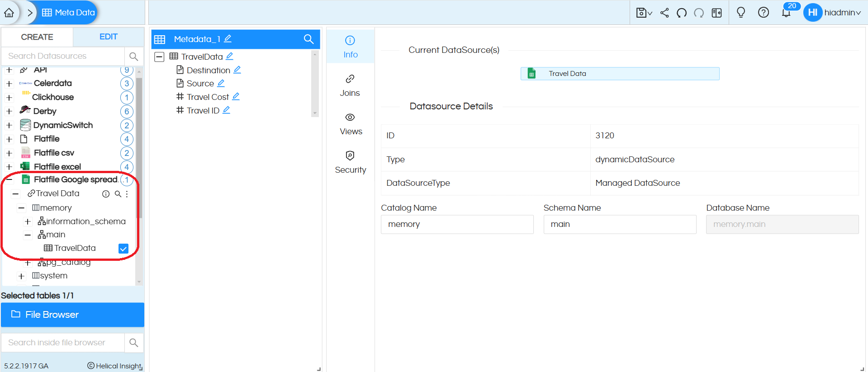Image resolution: width=868 pixels, height=372 pixels.
Task: Click the Database Name field
Action: 783,224
